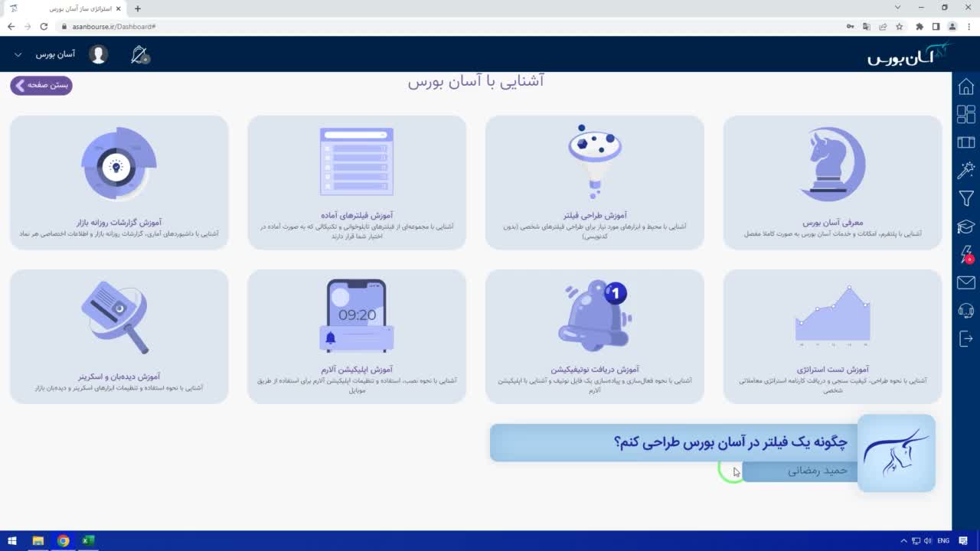Open the آموزش تست استراتژی card
The image size is (980, 551).
[832, 336]
